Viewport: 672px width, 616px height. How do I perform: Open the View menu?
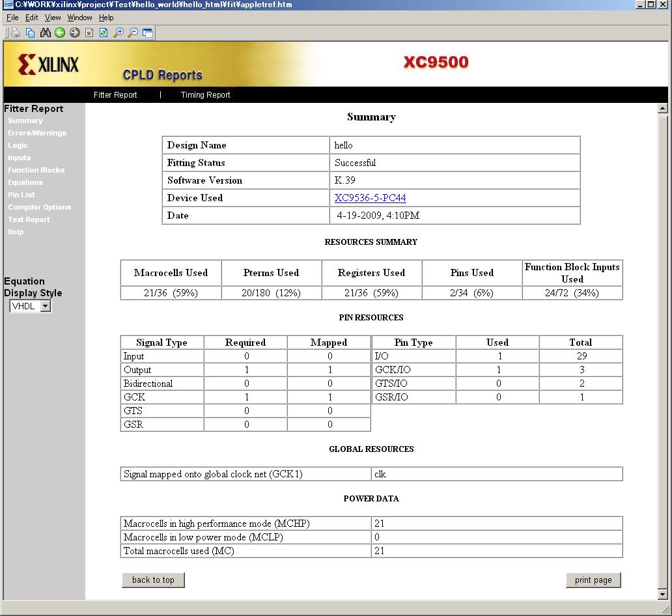coord(53,18)
